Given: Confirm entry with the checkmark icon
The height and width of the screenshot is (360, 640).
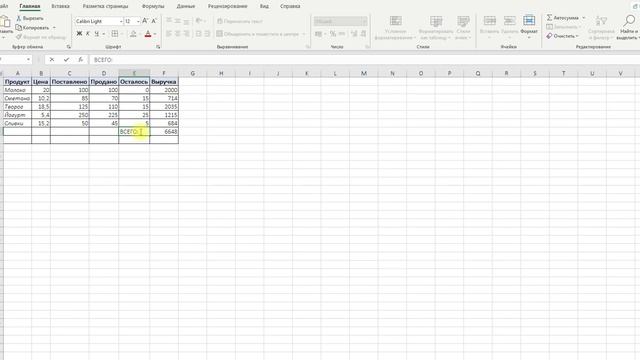Looking at the screenshot, I should [66, 60].
